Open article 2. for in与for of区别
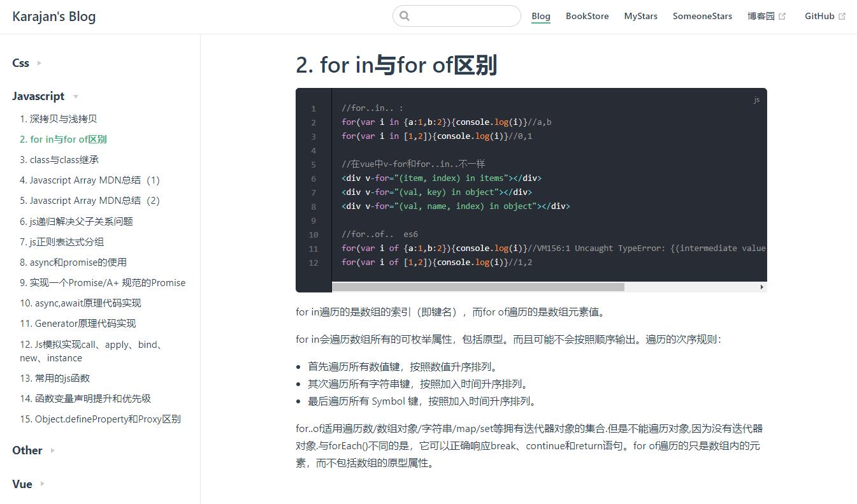 (63, 139)
